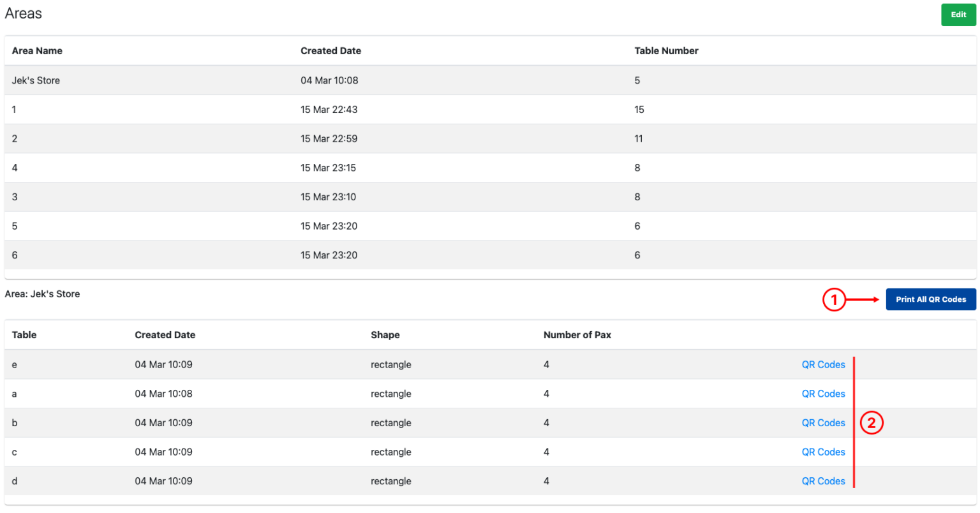This screenshot has height=513, width=980.
Task: Select area row named 2
Action: [255, 138]
